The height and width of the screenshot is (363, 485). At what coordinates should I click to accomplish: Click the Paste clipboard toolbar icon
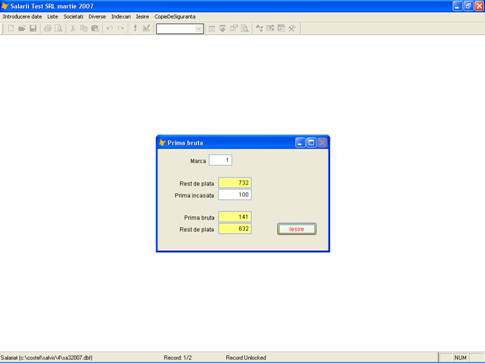pos(95,28)
